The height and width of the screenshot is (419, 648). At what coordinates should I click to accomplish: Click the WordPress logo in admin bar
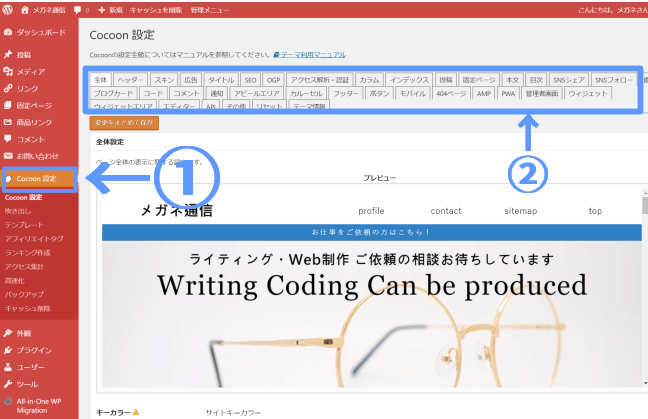(7, 10)
